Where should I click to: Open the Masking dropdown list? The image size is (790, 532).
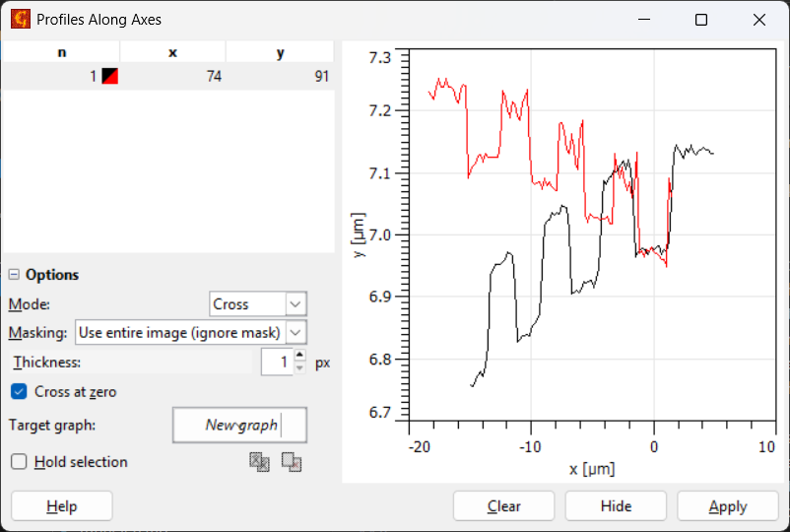point(190,333)
